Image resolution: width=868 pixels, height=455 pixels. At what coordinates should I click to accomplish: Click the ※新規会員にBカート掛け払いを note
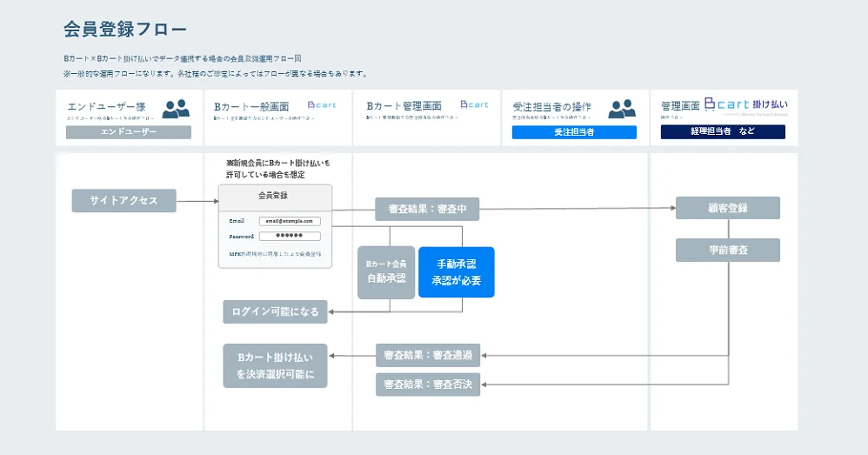pyautogui.click(x=278, y=169)
